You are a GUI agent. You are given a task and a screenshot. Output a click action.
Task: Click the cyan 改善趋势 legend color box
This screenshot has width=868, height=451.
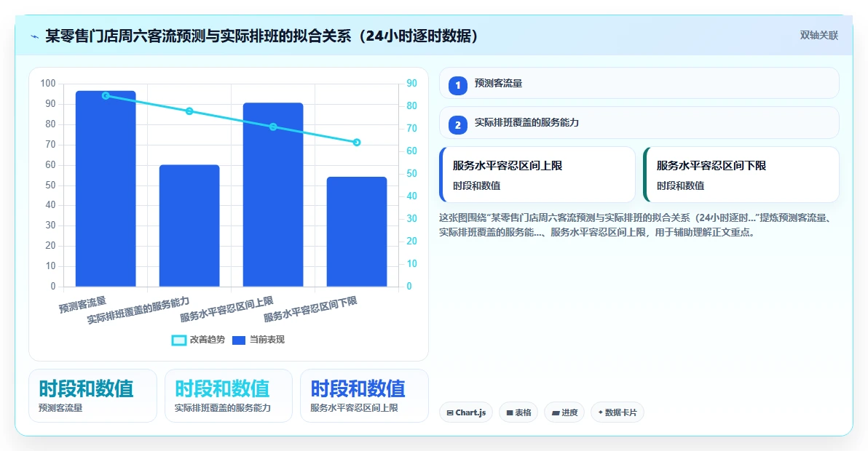click(x=179, y=340)
